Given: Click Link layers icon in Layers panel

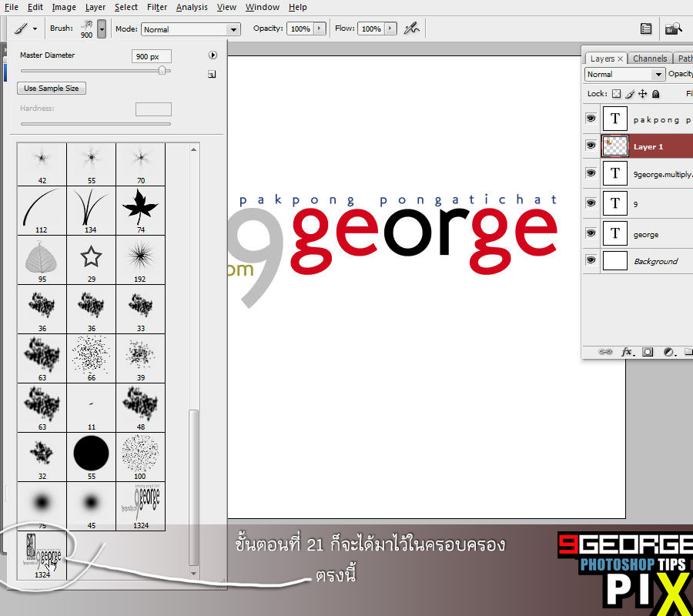Looking at the screenshot, I should click(x=604, y=352).
